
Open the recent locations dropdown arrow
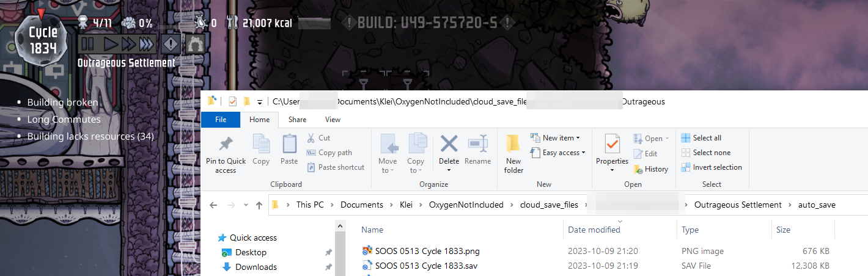(245, 205)
